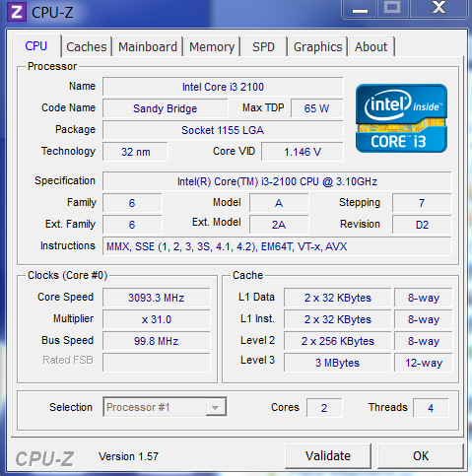Image resolution: width=472 pixels, height=476 pixels.
Task: Click the Intel Core i3 inside logo
Action: click(401, 118)
